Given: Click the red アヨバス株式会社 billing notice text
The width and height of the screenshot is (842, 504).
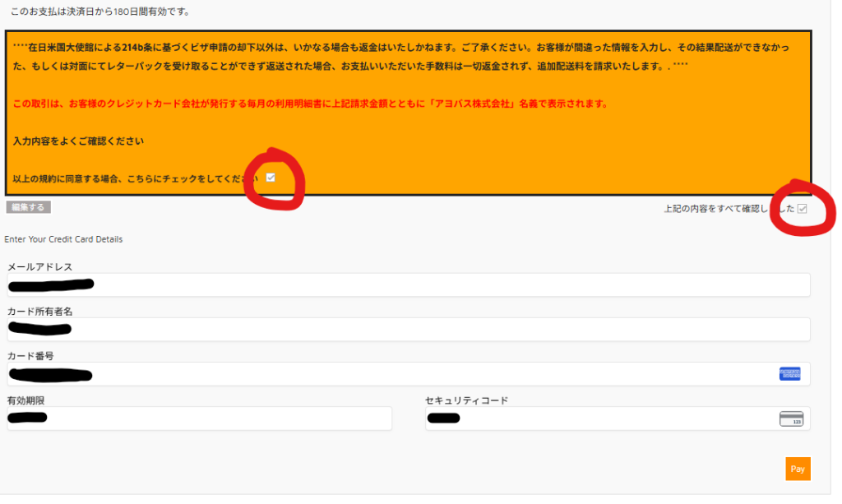Looking at the screenshot, I should 311,104.
